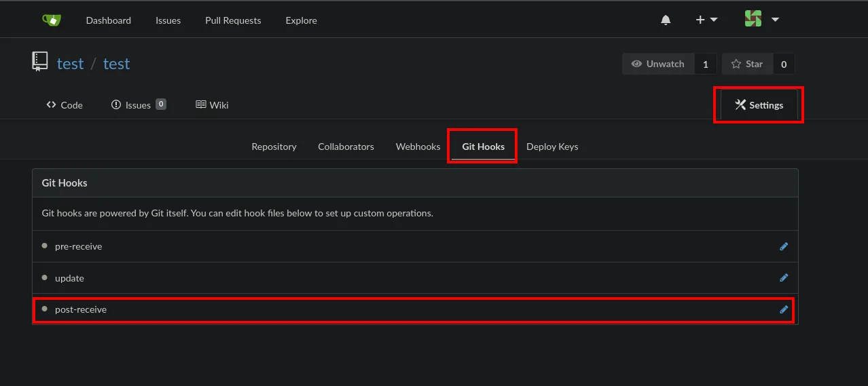This screenshot has height=386, width=868.
Task: Open the test repository name link
Action: pos(116,64)
